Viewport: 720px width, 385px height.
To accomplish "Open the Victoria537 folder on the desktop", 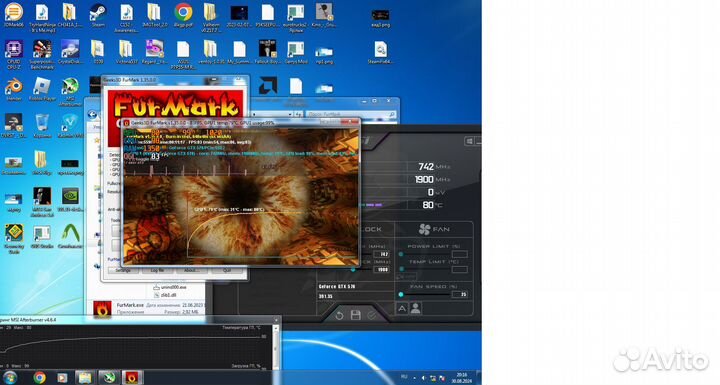I will click(x=125, y=51).
